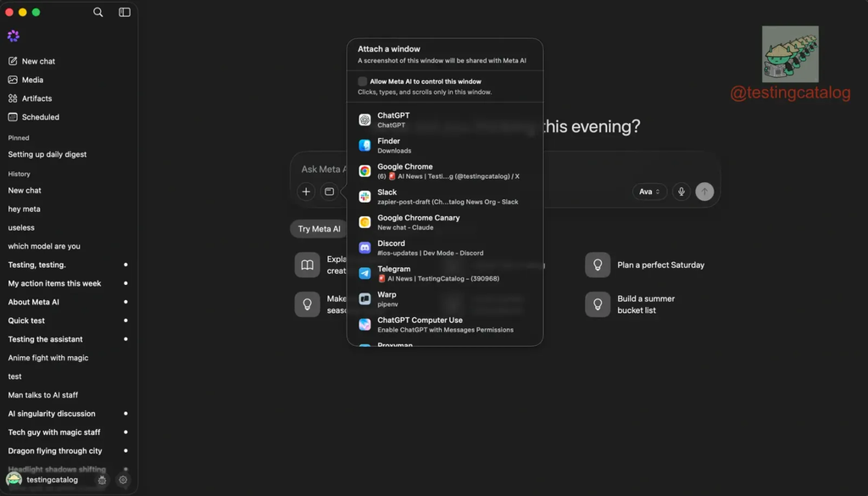Open history chat 'useless'
The image size is (868, 496).
[21, 227]
